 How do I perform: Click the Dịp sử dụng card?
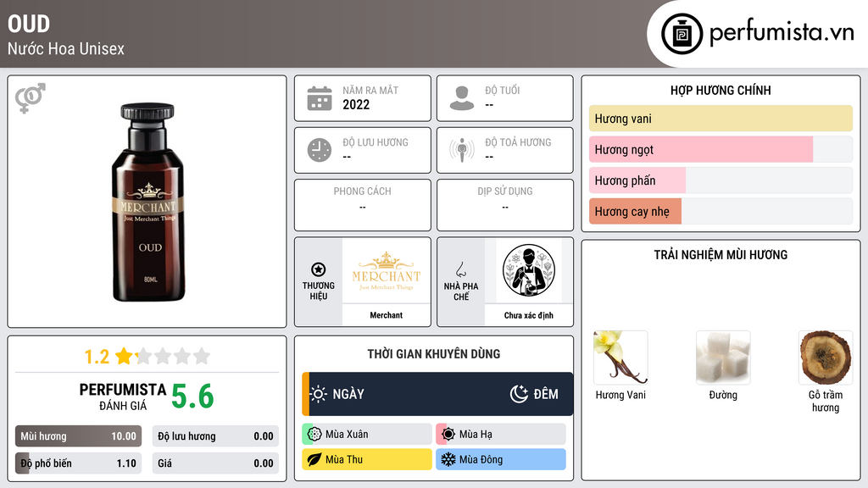tap(505, 205)
